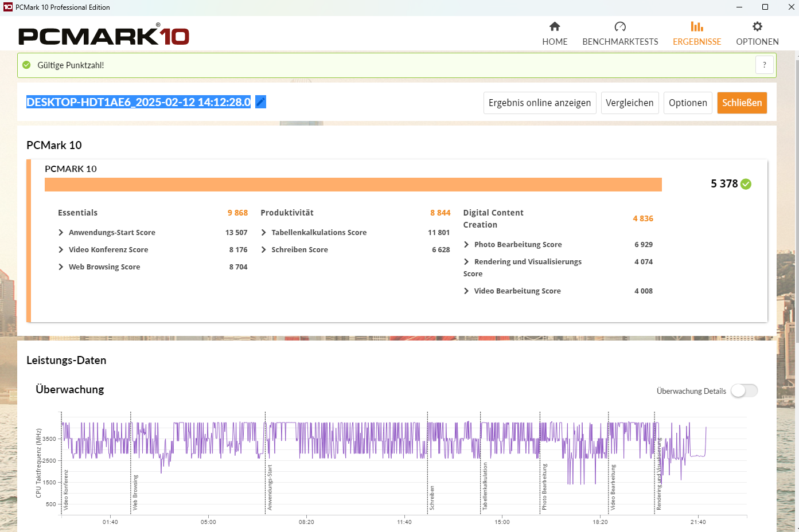Click the question mark help icon
Image resolution: width=799 pixels, height=532 pixels.
click(x=765, y=65)
